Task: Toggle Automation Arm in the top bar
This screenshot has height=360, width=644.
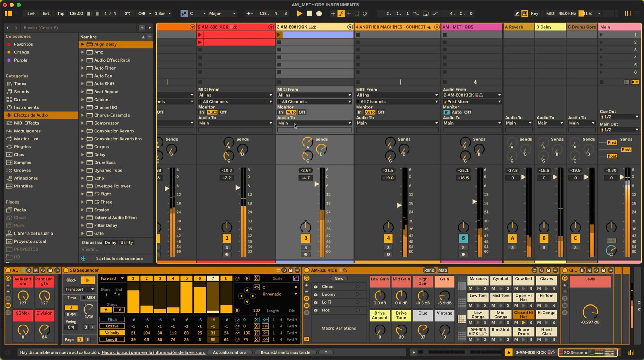Action: point(341,14)
